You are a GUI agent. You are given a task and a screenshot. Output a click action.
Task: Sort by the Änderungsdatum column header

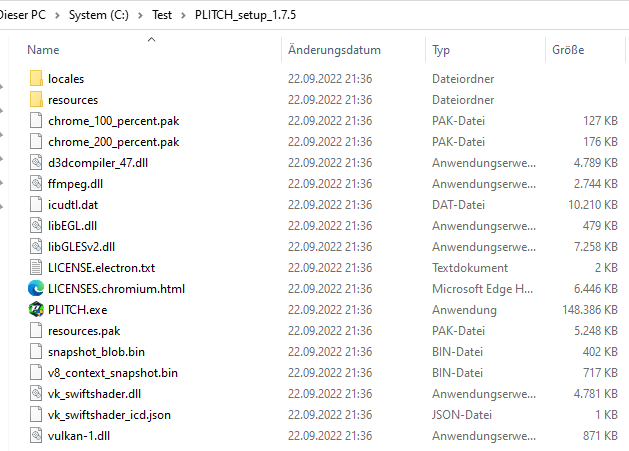(334, 50)
